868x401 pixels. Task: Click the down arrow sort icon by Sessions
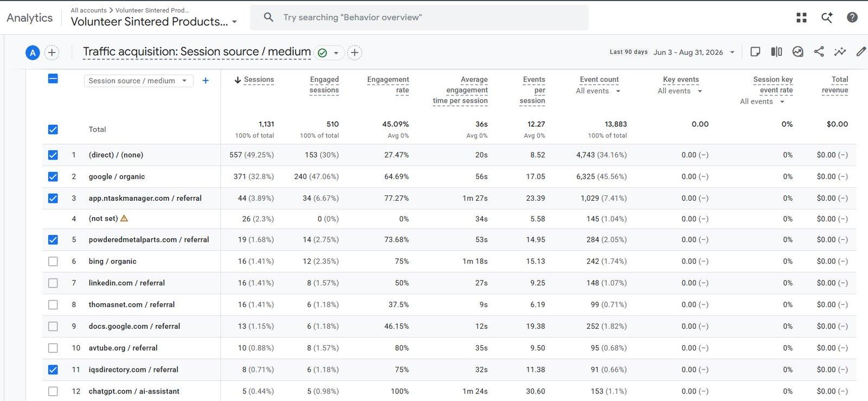(238, 80)
